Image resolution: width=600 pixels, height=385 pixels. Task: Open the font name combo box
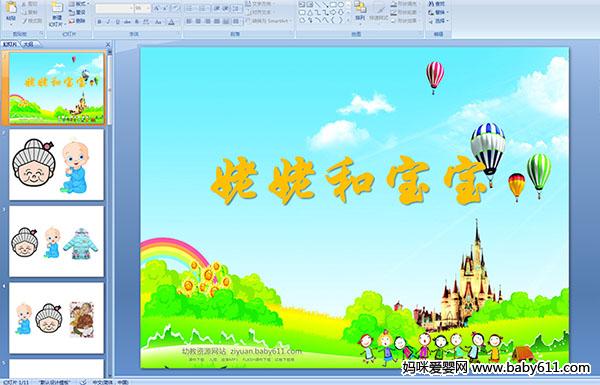click(x=114, y=8)
